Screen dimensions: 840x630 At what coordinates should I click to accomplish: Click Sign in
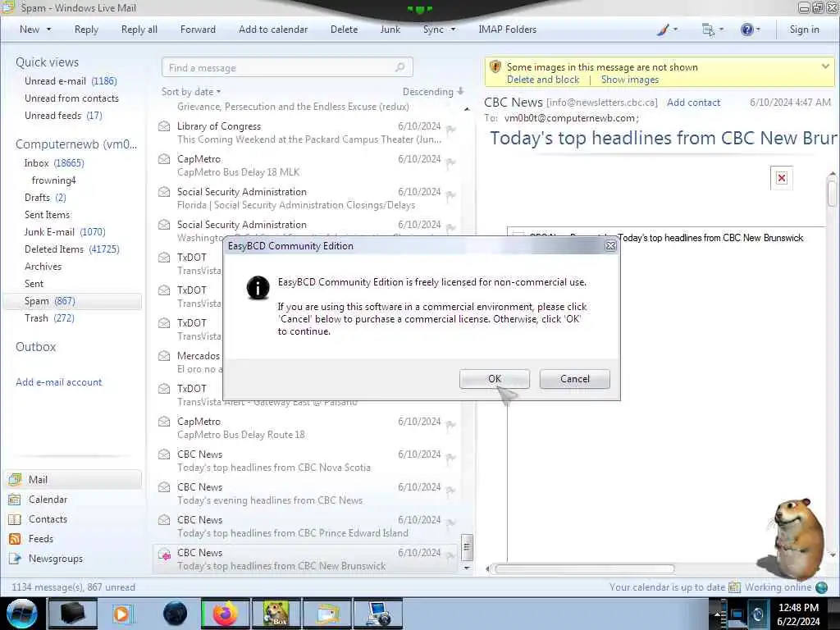coord(804,30)
